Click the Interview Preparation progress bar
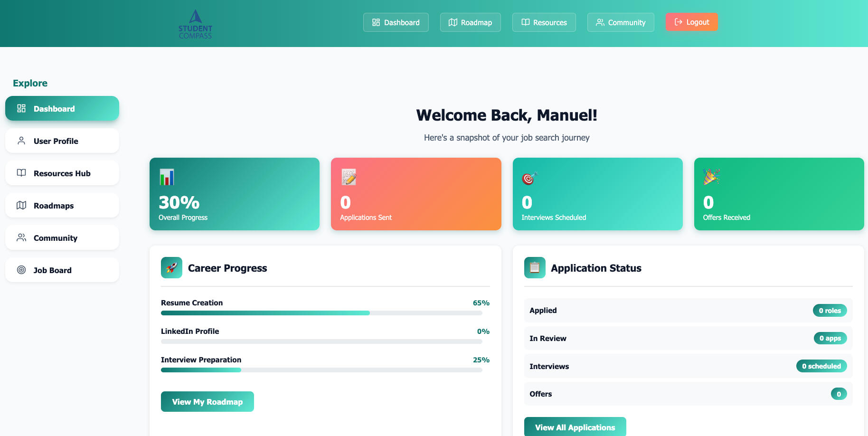 click(321, 370)
